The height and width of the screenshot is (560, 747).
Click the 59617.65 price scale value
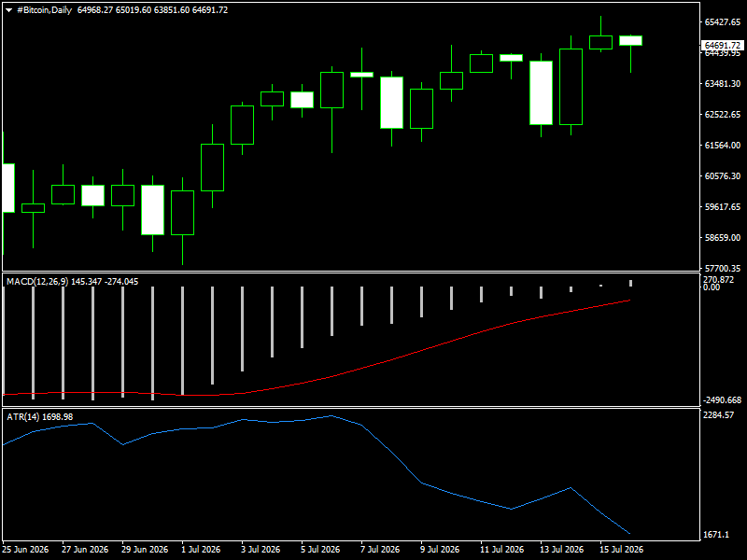[722, 206]
